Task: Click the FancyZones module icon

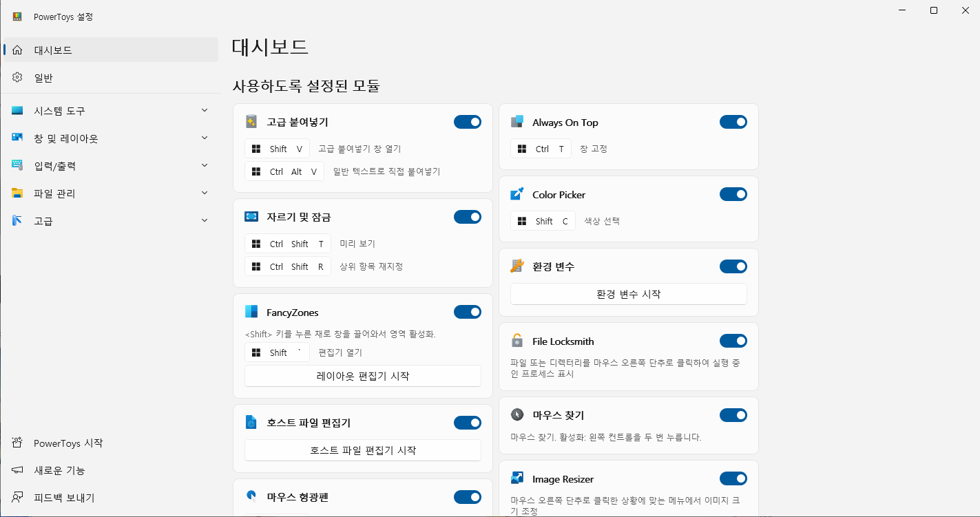Action: (251, 312)
